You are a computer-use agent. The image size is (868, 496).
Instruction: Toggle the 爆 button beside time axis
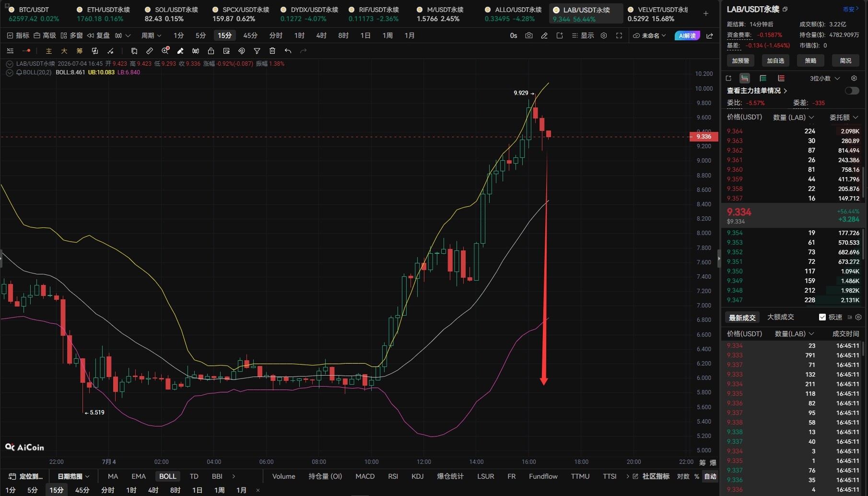pyautogui.click(x=713, y=462)
